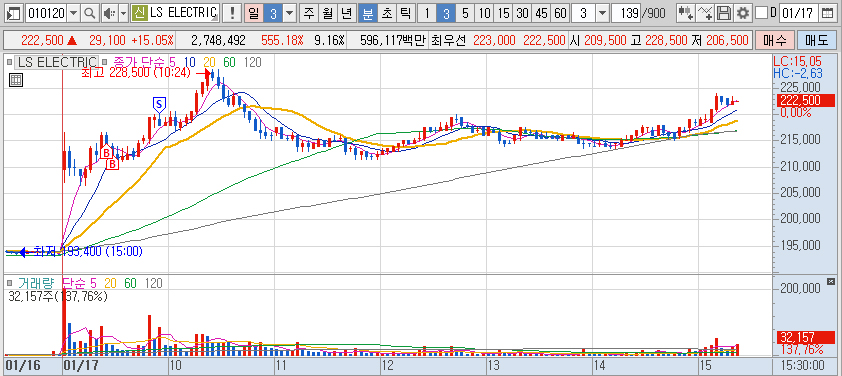Choose the 15-minute interval button

click(x=503, y=13)
